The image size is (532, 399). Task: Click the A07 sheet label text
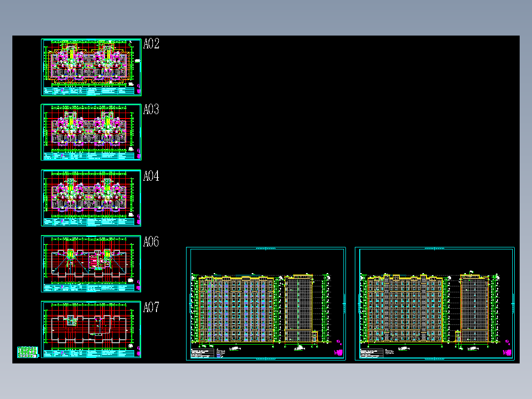pyautogui.click(x=152, y=307)
